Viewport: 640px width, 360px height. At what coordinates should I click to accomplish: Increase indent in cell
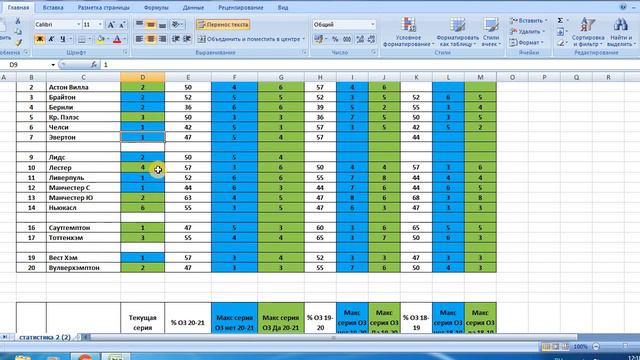187,39
